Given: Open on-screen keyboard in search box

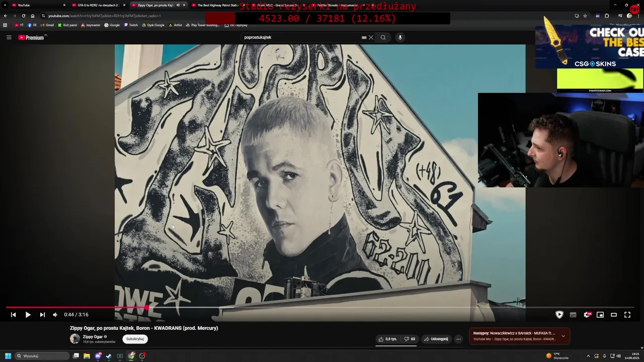Looking at the screenshot, I should 364,37.
